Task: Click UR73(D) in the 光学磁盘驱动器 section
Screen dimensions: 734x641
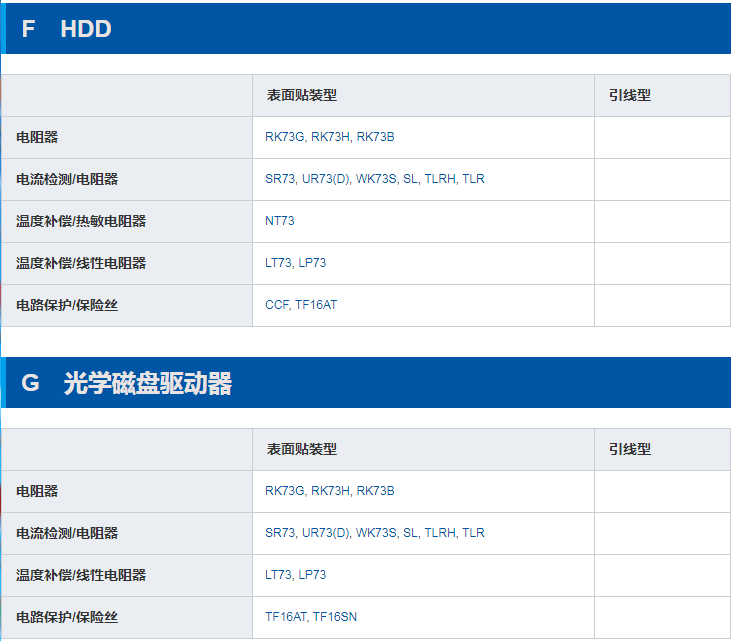Action: pyautogui.click(x=325, y=533)
